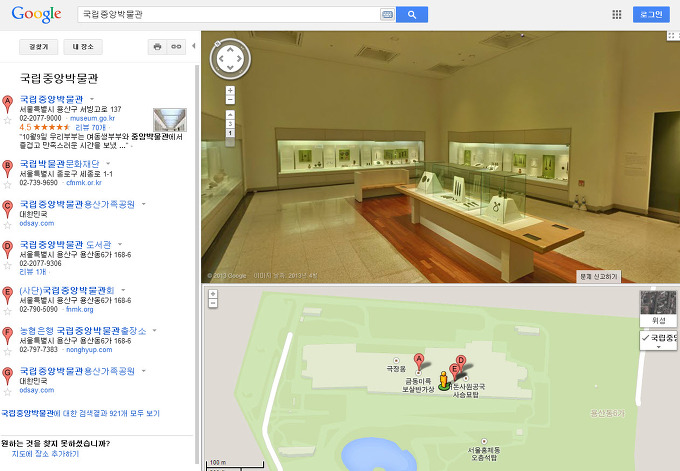Click the Street View pan compass control
The width and height of the screenshot is (680, 471).
pyautogui.click(x=229, y=59)
